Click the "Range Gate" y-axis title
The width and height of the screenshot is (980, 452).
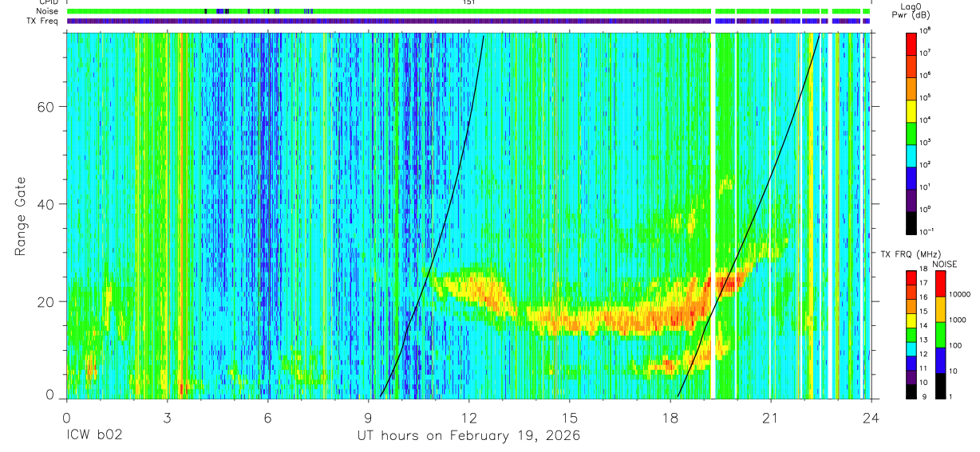(x=20, y=217)
